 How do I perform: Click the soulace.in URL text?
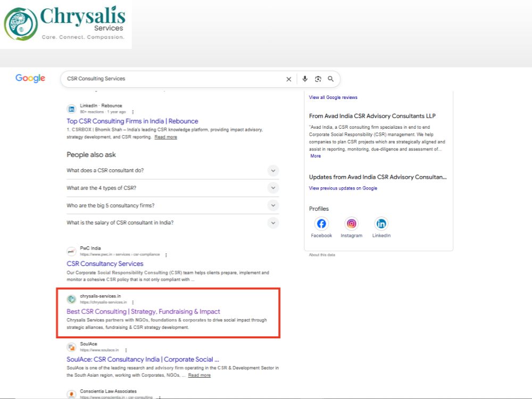(99, 350)
